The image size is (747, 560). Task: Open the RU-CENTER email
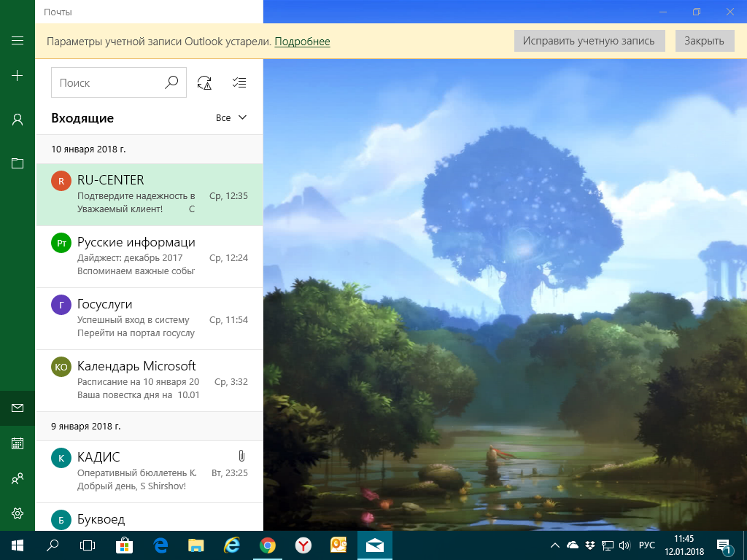(150, 195)
